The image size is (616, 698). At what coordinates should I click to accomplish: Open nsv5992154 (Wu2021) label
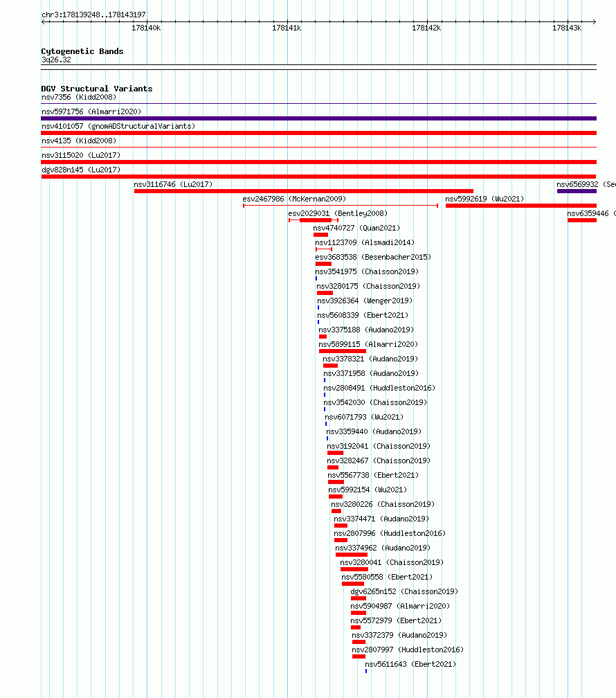[x=368, y=490]
